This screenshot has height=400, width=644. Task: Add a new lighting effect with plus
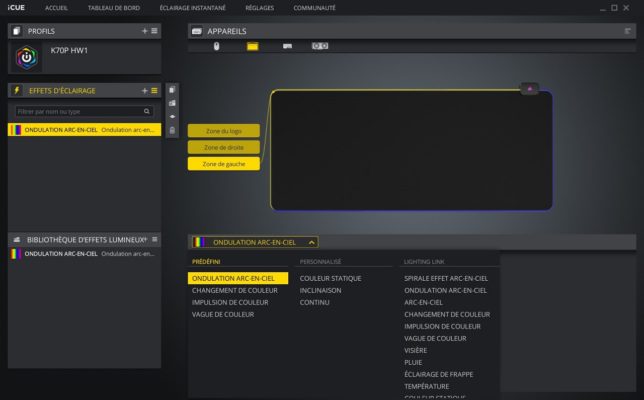pyautogui.click(x=145, y=90)
